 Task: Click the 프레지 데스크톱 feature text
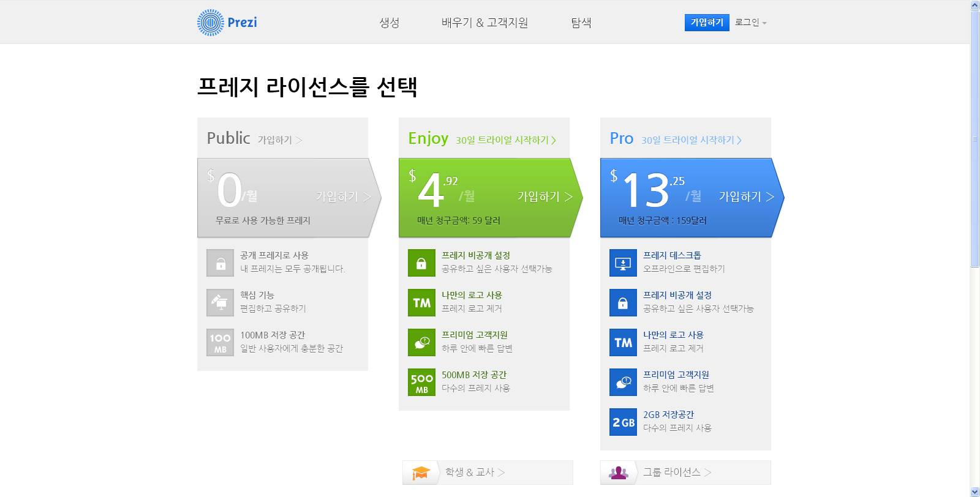pos(672,255)
